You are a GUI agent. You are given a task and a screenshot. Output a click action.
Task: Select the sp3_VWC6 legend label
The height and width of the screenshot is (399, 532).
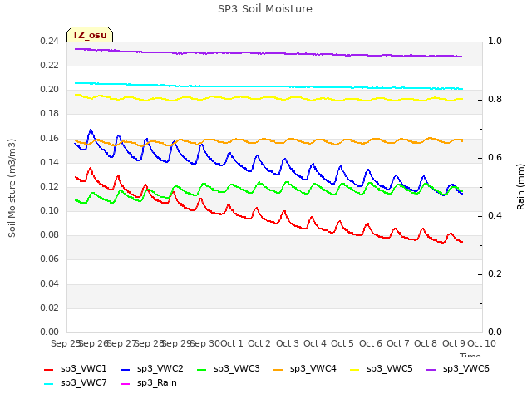pyautogui.click(x=465, y=369)
